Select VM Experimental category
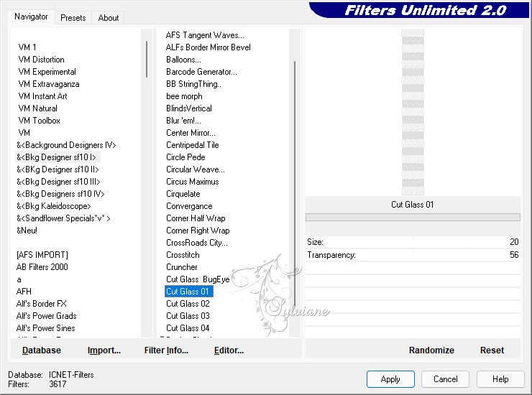 click(47, 72)
